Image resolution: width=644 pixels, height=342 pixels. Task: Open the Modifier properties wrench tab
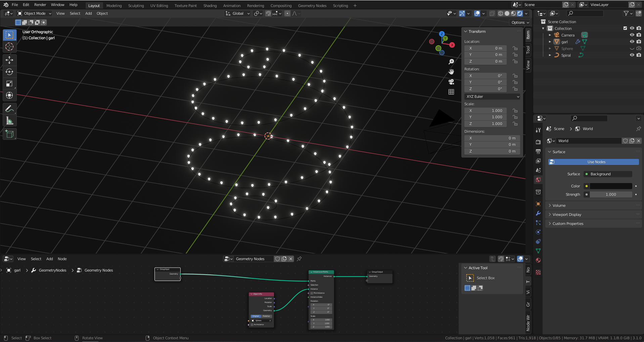pos(538,213)
